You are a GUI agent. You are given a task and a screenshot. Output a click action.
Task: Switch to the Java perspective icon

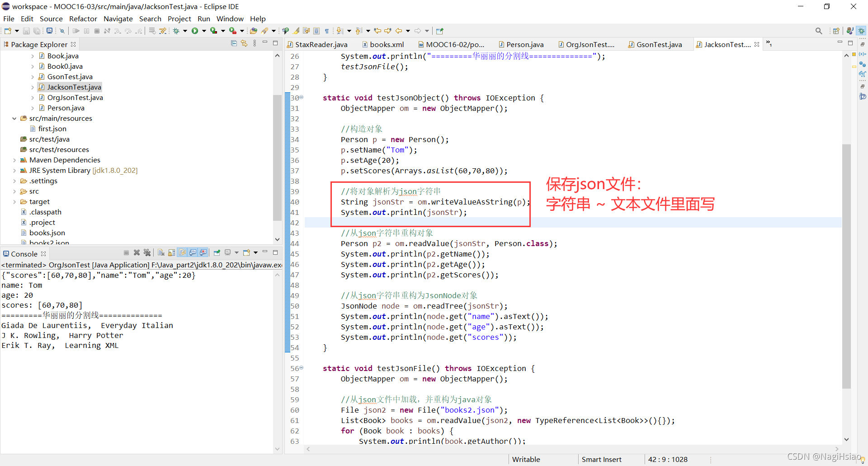[850, 31]
